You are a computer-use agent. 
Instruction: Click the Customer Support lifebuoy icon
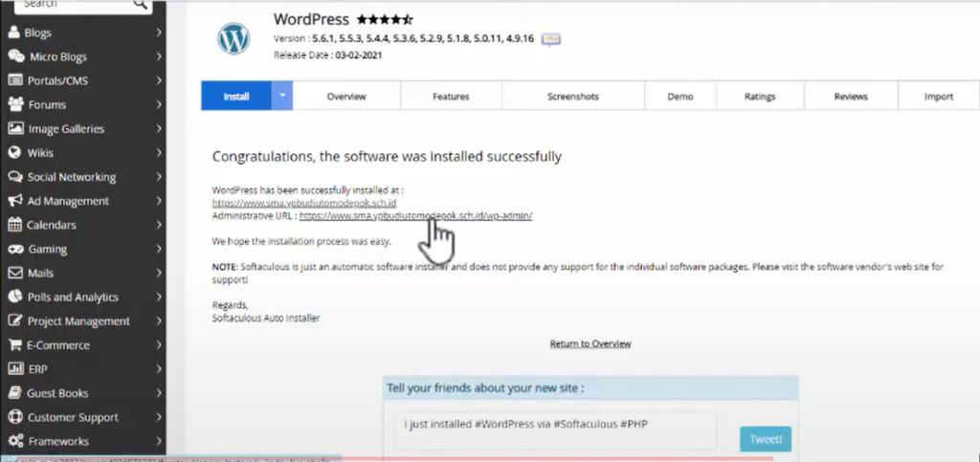tap(15, 417)
